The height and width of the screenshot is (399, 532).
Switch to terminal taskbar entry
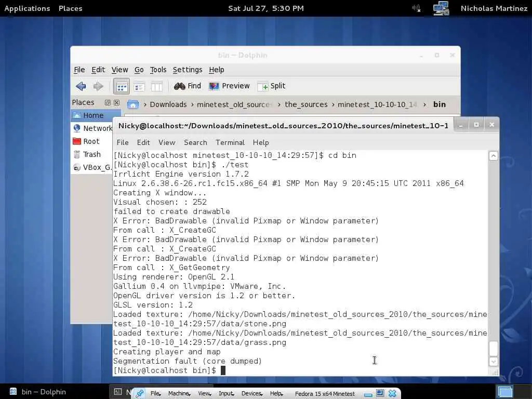click(122, 392)
